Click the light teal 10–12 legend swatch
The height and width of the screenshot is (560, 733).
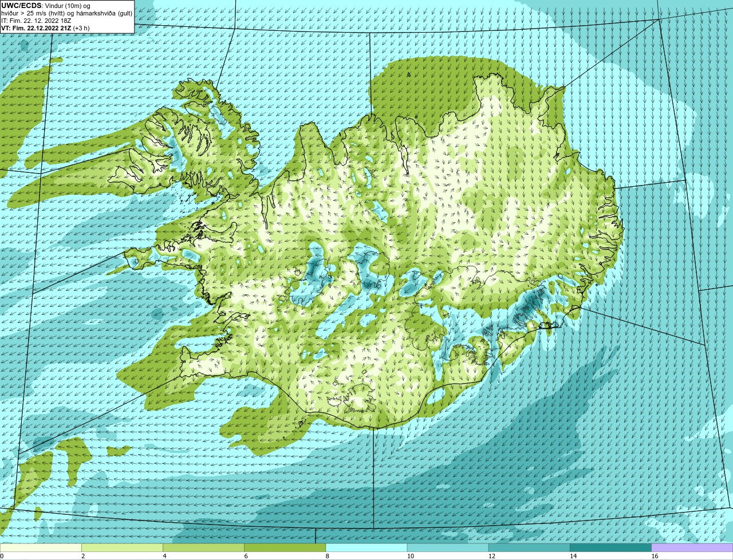point(448,547)
